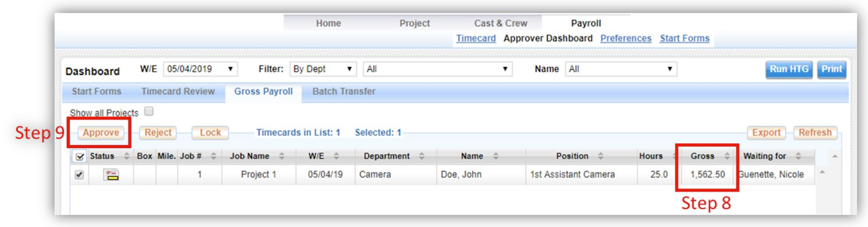
Task: Open the Timecard link
Action: 476,38
